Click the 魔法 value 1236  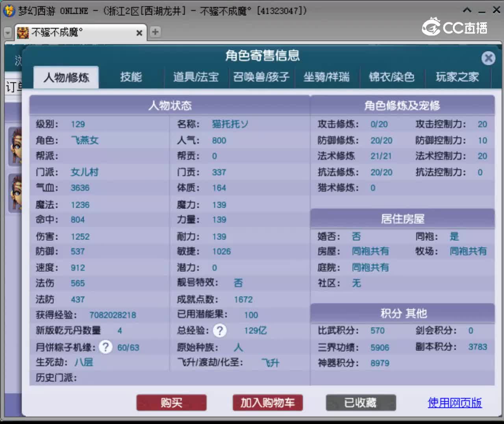(80, 205)
